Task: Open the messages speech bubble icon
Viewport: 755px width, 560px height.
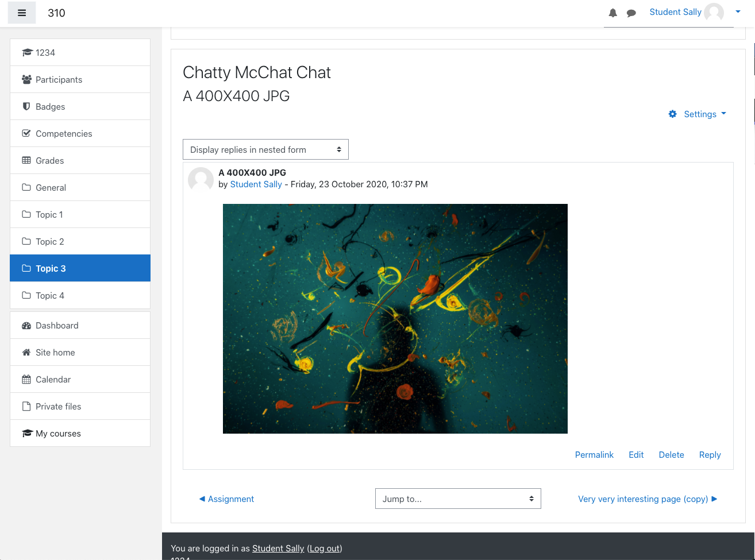Action: coord(631,13)
